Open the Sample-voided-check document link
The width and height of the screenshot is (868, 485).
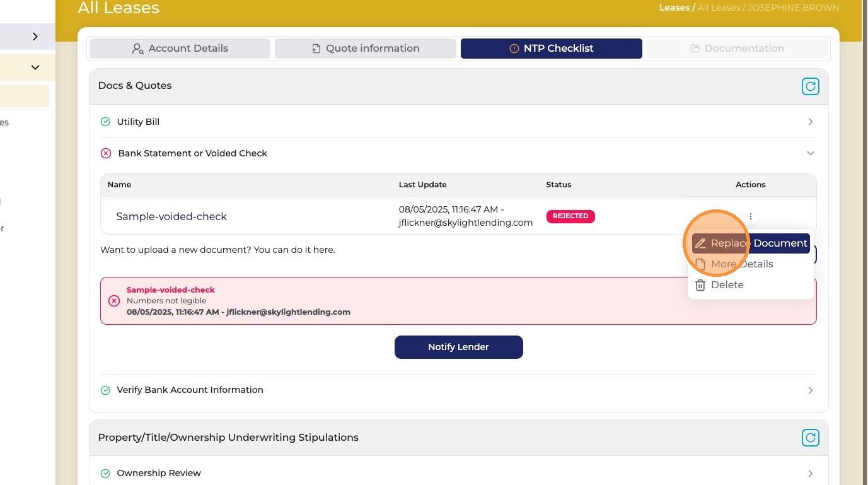171,216
